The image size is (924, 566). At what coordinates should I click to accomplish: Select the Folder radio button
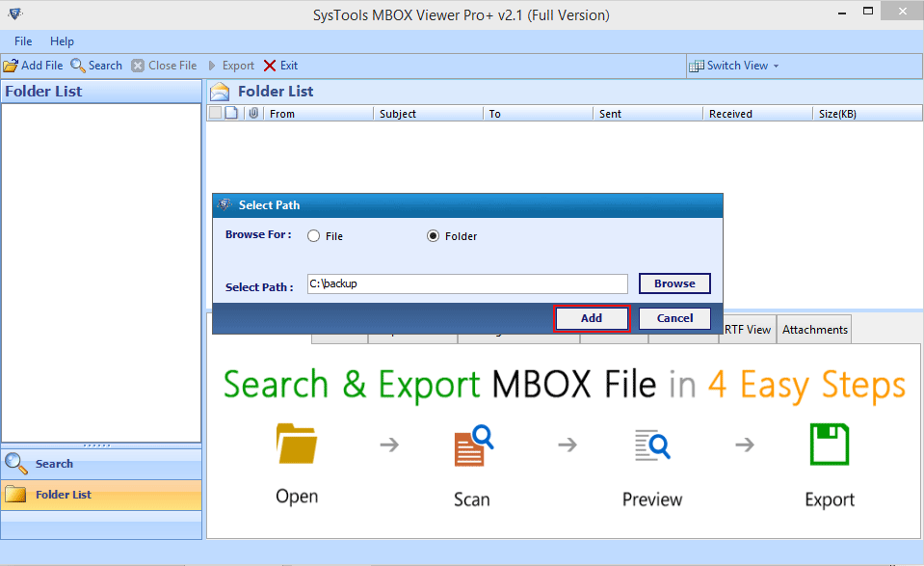pyautogui.click(x=434, y=236)
